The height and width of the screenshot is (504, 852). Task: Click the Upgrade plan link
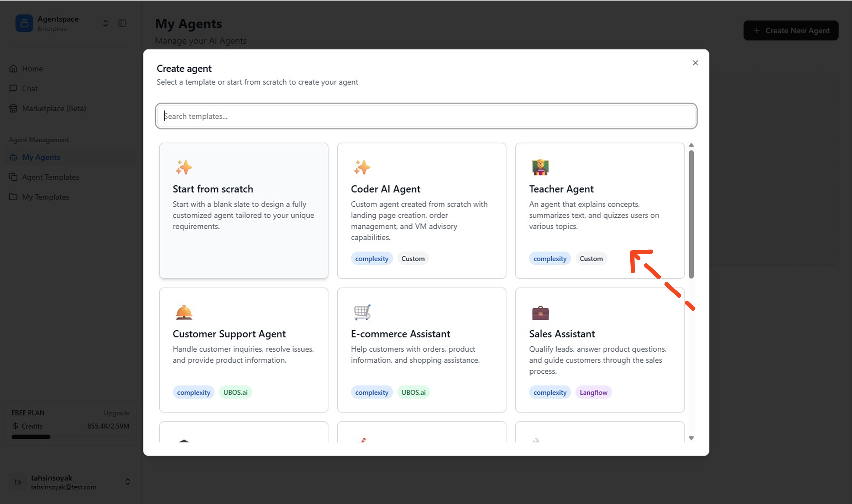116,413
